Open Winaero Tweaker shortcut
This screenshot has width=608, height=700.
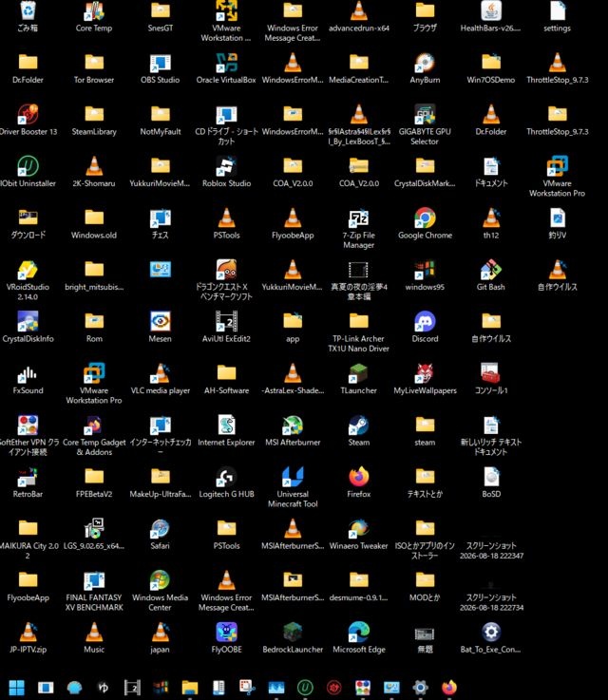point(358,529)
